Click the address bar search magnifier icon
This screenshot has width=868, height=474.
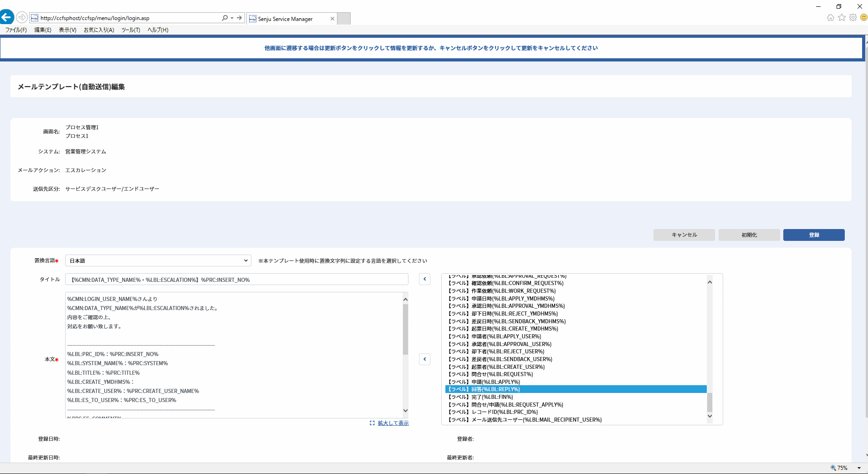(225, 18)
